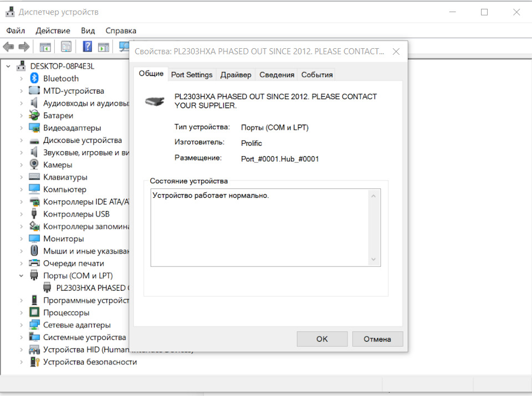Open the Справка menu
Image resolution: width=532 pixels, height=396 pixels.
(121, 30)
